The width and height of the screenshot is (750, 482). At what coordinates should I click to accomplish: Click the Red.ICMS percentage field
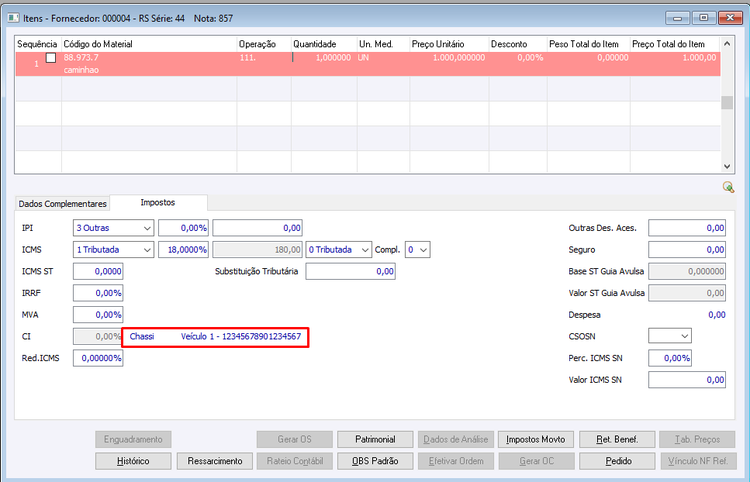click(98, 358)
